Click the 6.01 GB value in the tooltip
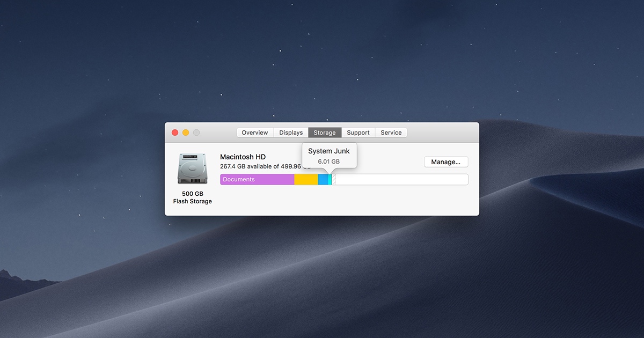Screen dimensions: 644x338 pos(329,160)
